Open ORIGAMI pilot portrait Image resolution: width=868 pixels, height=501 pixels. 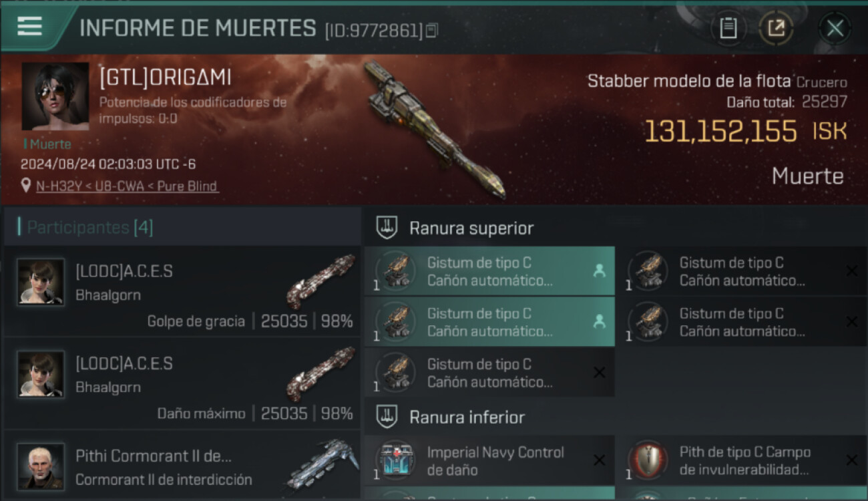click(55, 96)
